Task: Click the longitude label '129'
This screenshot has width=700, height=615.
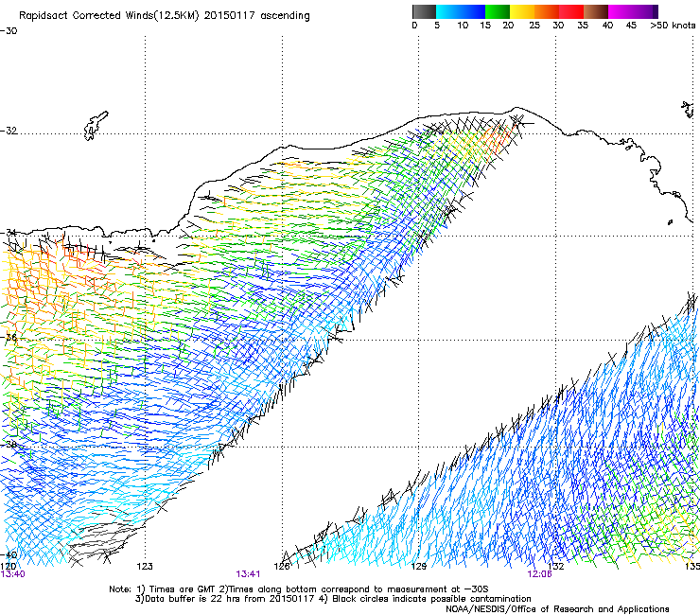Action: pos(419,566)
